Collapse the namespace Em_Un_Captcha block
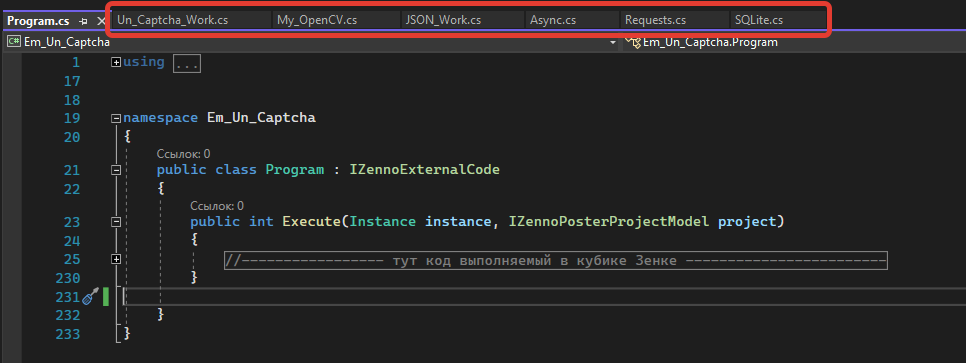 (x=115, y=118)
